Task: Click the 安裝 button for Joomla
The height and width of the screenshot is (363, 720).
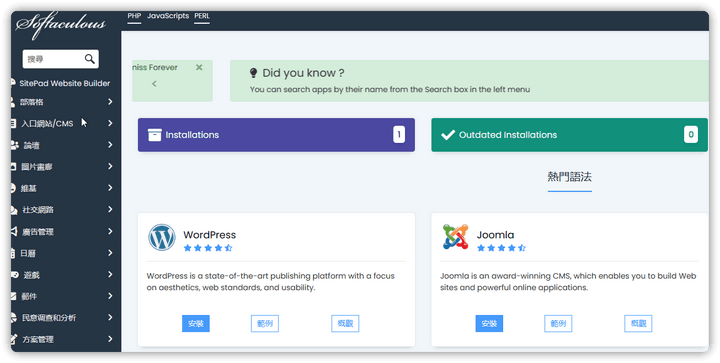Action: coord(489,324)
